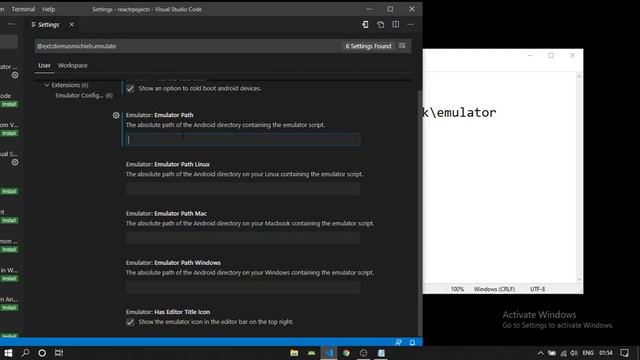Open Google Chrome from taskbar
640x360 pixels.
[346, 353]
